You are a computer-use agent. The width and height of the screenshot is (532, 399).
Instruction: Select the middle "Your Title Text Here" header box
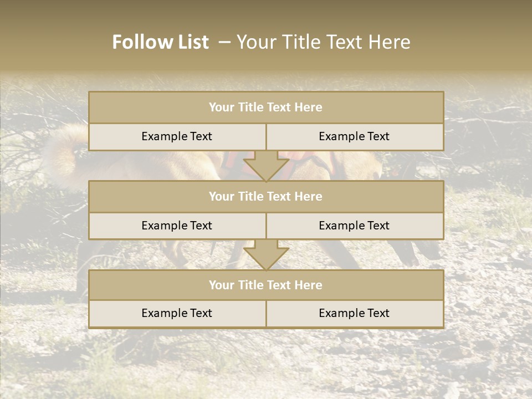(x=266, y=196)
